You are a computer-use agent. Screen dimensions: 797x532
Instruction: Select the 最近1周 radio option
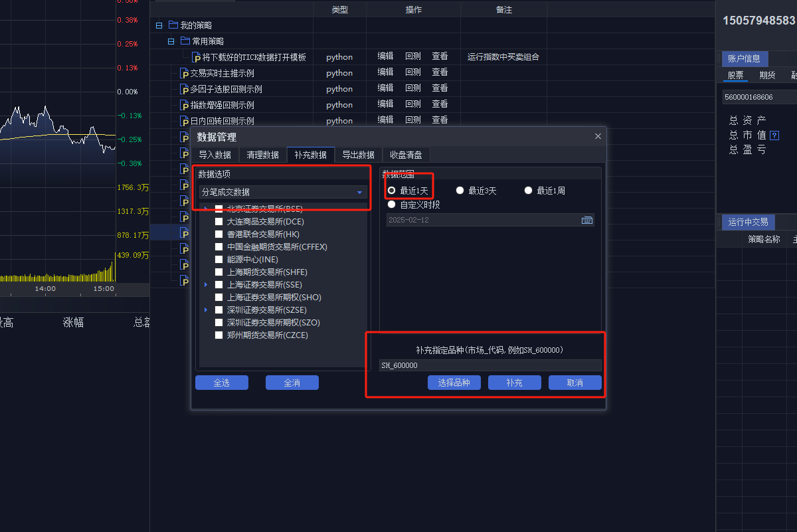click(x=528, y=190)
